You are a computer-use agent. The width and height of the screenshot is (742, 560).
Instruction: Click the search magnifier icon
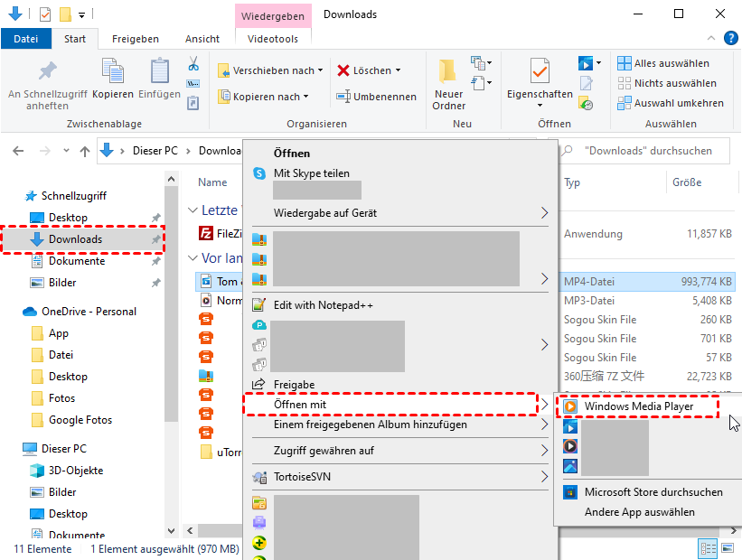(567, 151)
